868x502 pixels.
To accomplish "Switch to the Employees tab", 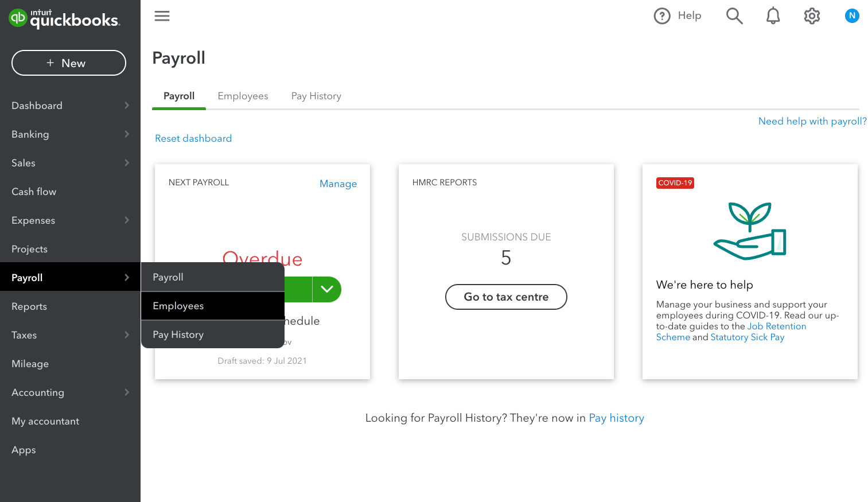I will (x=243, y=96).
